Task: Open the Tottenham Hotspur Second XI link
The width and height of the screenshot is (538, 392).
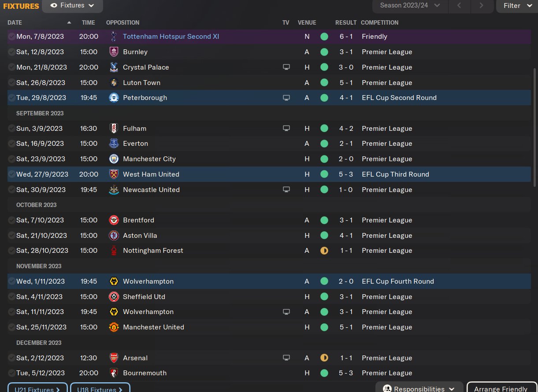Action: pos(171,37)
